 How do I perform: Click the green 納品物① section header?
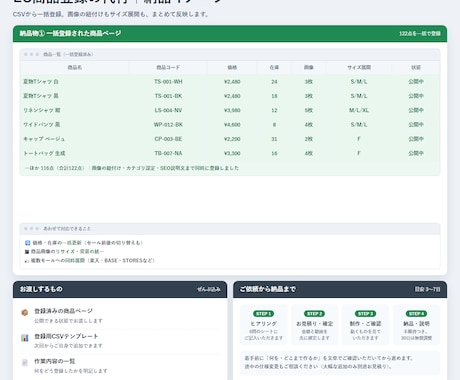click(x=230, y=34)
